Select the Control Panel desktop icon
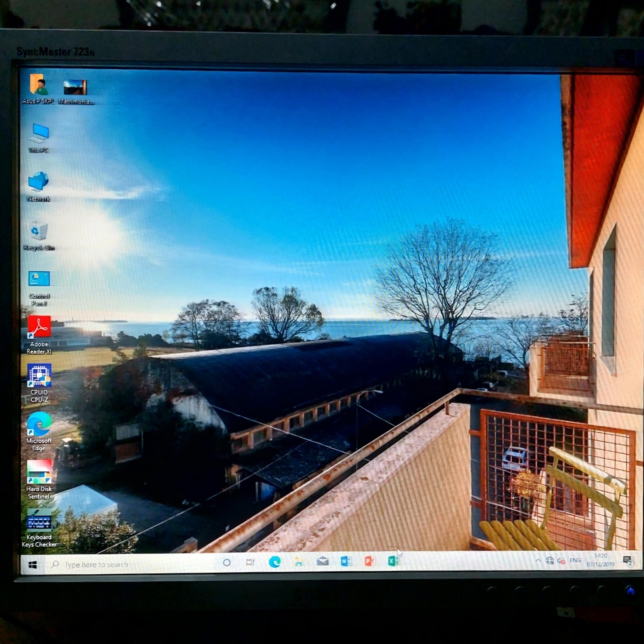This screenshot has width=644, height=644. coord(39,289)
